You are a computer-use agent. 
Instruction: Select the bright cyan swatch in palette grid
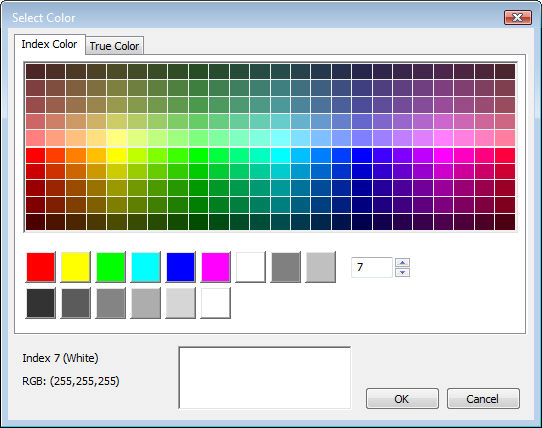coord(280,155)
